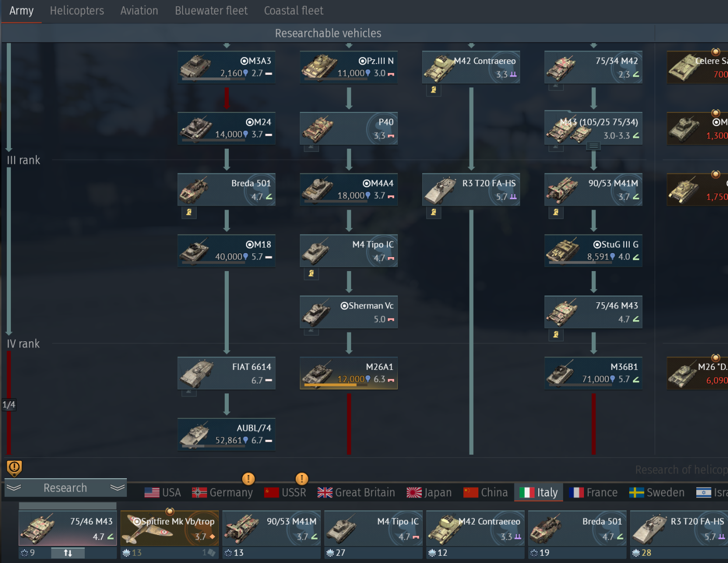
Task: Select the Japan nation tab
Action: [x=429, y=492]
